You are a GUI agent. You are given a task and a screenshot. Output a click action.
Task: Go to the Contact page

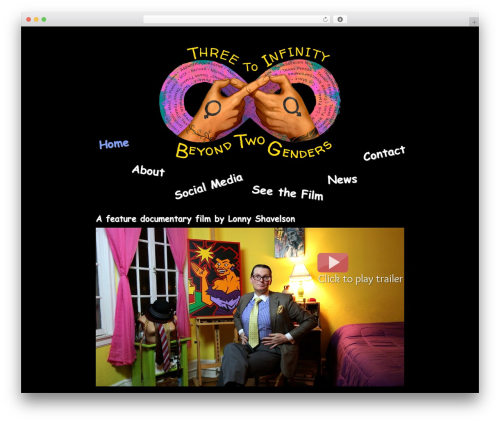(x=384, y=153)
